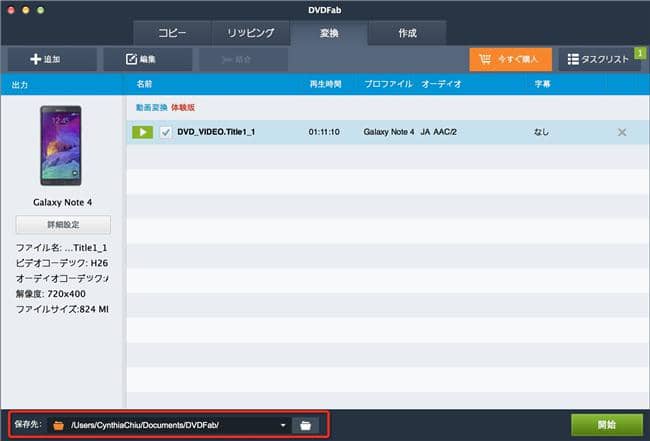Uncheck the DVD_VIDEO.Title1_1 checkbox
Screen dimensions: 650x441
click(x=165, y=132)
